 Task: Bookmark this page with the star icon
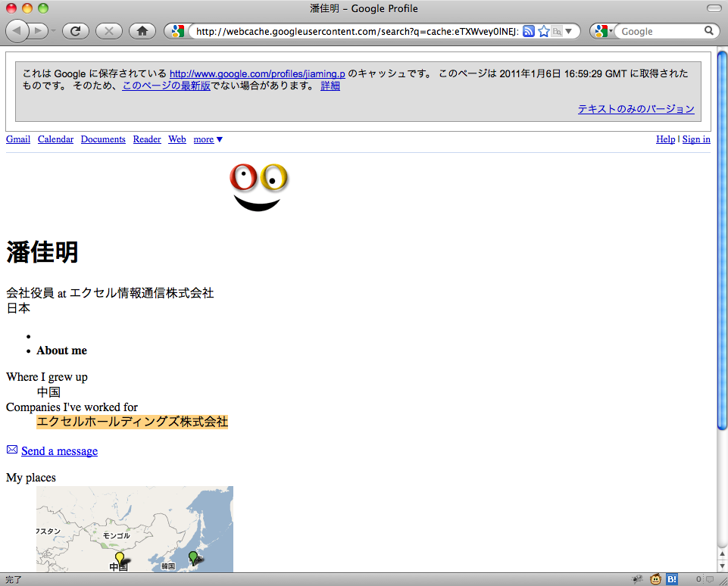click(x=544, y=31)
